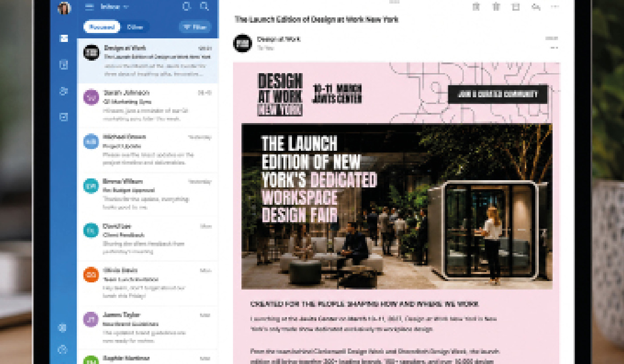Select the Design at Work email in the list
The image size is (624, 364).
148,61
